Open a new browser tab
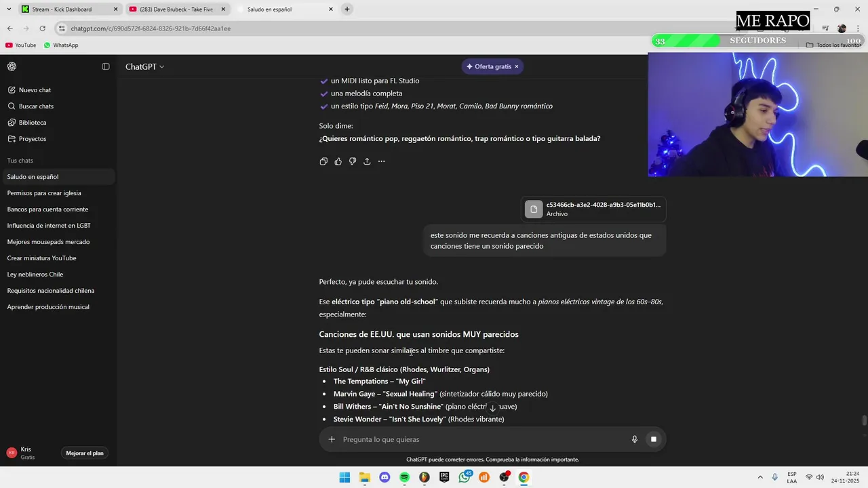This screenshot has height=488, width=868. click(347, 9)
